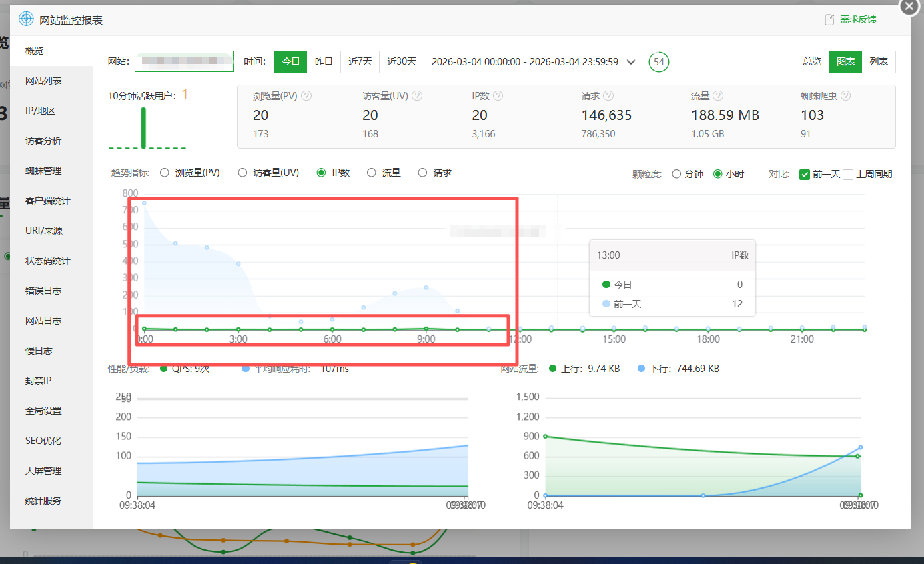Image resolution: width=924 pixels, height=564 pixels.
Task: Click help icon beside 蜘蛛爬虫
Action: (x=845, y=96)
